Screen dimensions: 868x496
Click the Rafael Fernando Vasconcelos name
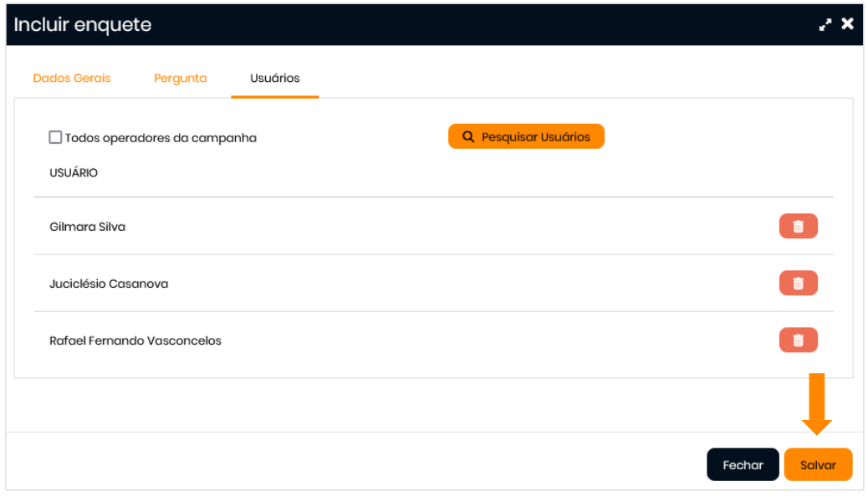click(135, 340)
